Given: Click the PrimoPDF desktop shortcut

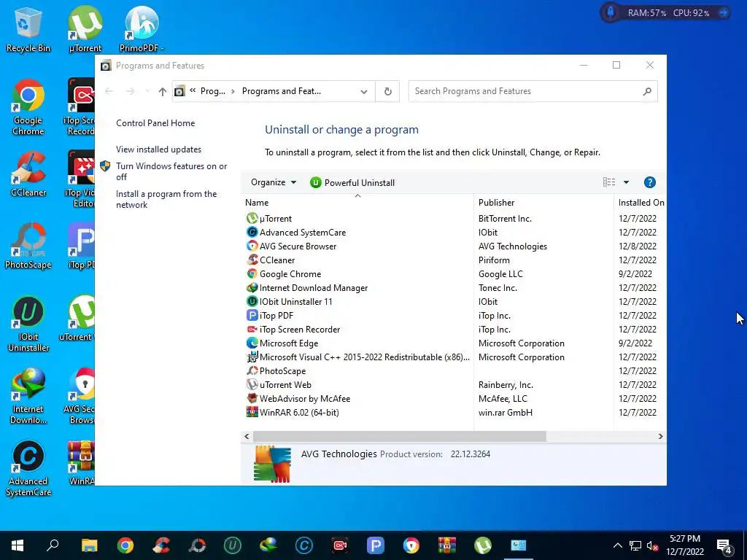Looking at the screenshot, I should pos(142,29).
